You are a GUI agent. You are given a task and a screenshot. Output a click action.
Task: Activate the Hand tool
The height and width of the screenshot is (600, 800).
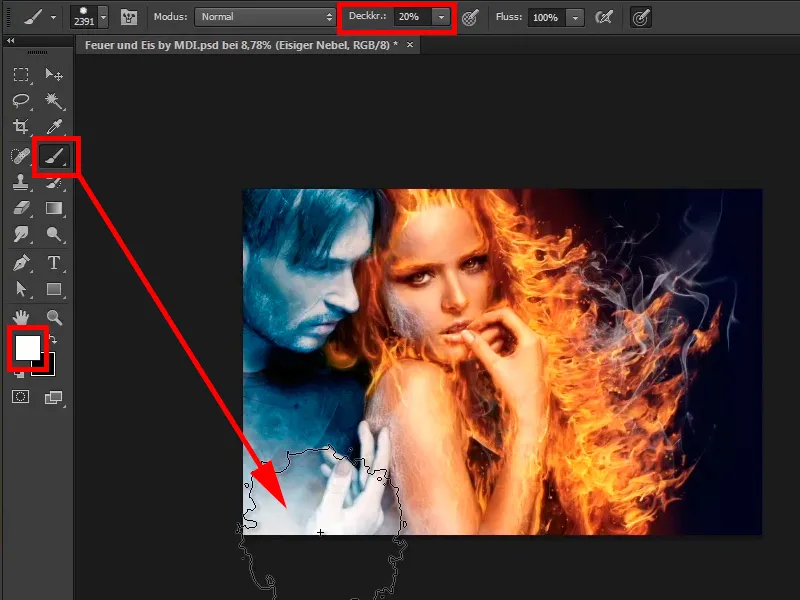[x=21, y=317]
